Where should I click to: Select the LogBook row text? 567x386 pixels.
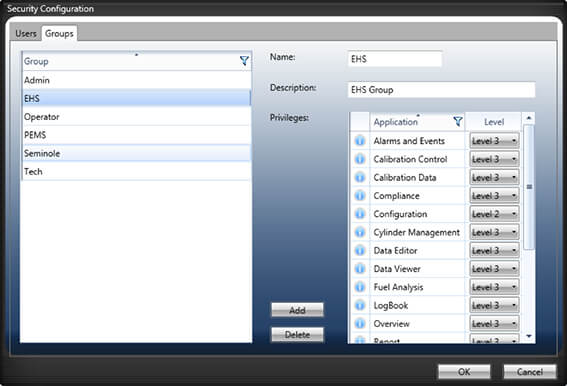(391, 305)
